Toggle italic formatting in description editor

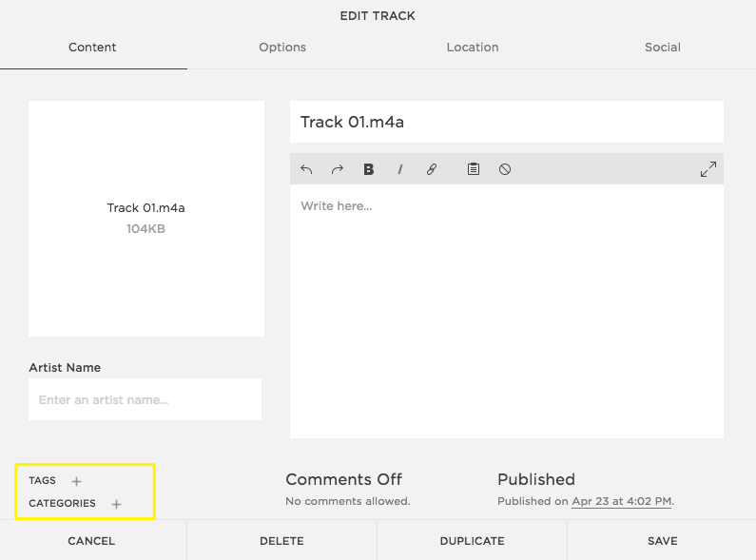tap(400, 169)
